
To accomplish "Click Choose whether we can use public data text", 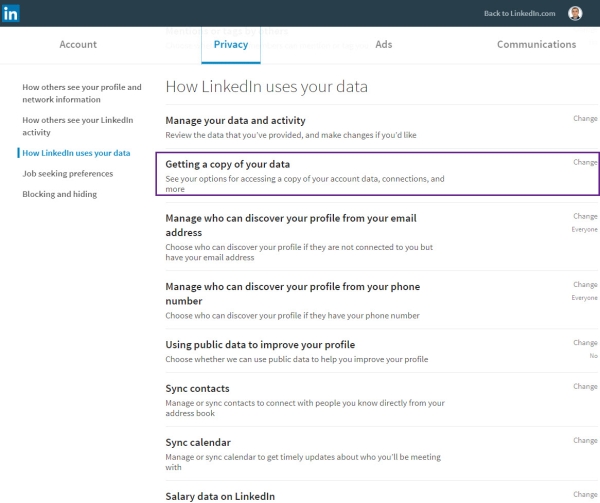I will coord(297,359).
